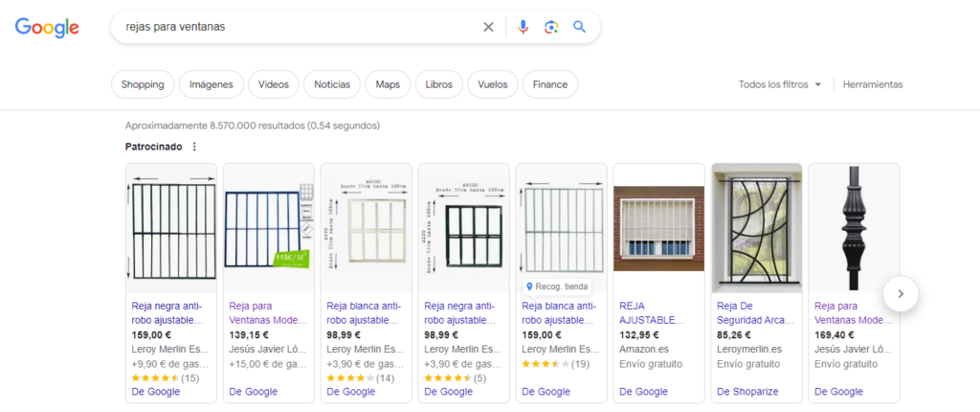Viewport: 980px width, 412px height.
Task: Click the 132,95 € price
Action: coord(638,335)
